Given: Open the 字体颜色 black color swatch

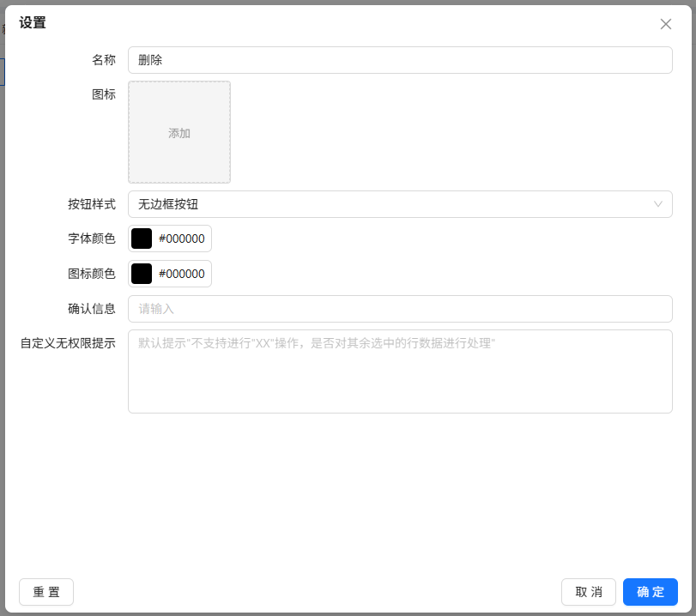Looking at the screenshot, I should click(x=142, y=239).
